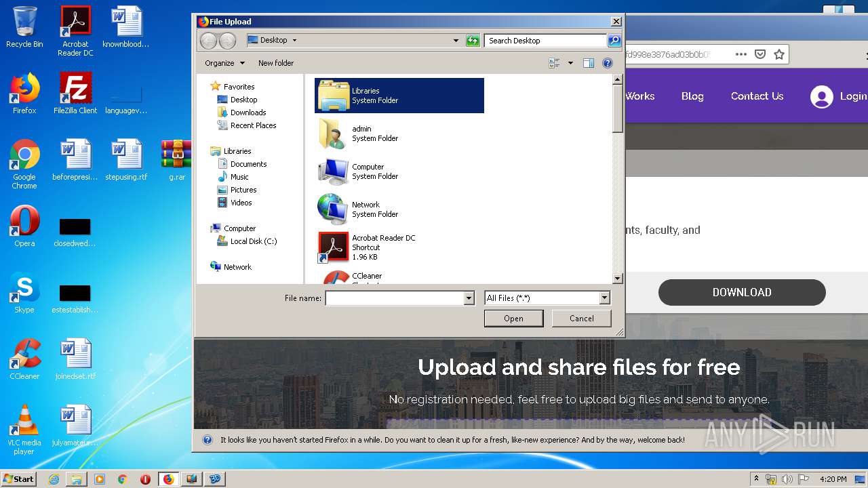Click the Back arrow in File Upload dialog
Screen dimensions: 868x488
[209, 41]
